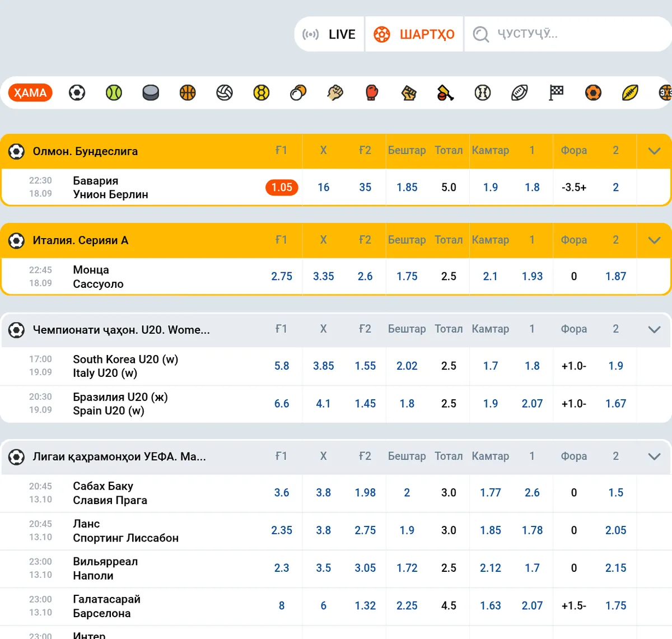Click the ball icon beside Чемпионати ҷаҳон U20
The height and width of the screenshot is (639, 672).
[x=17, y=330]
